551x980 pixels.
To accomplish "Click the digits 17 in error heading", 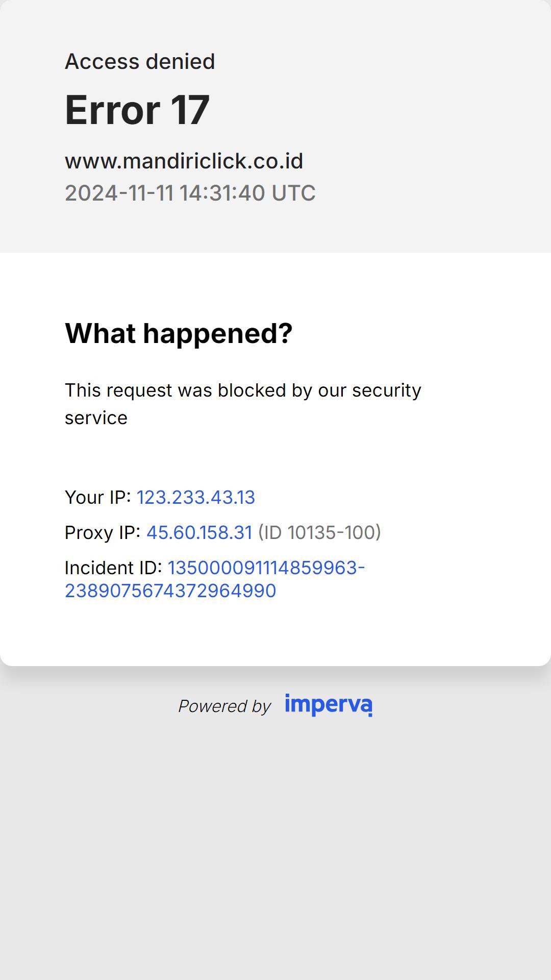I will (x=190, y=110).
